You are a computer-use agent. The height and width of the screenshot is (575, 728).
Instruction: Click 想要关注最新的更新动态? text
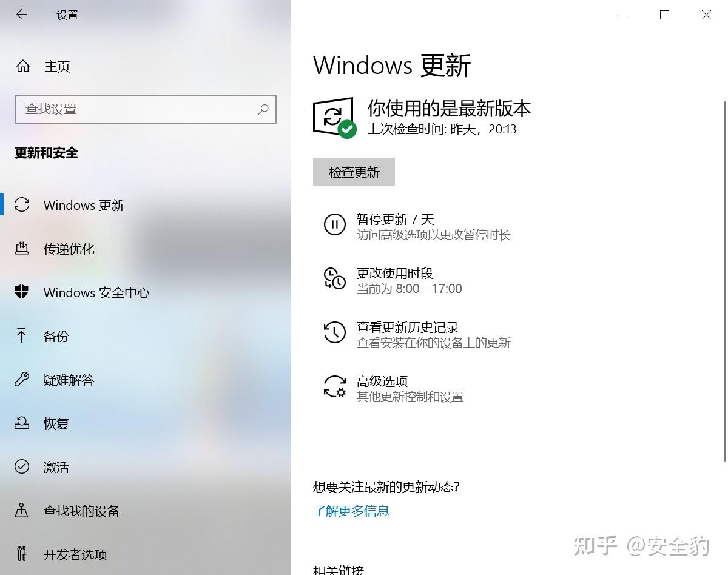(386, 486)
